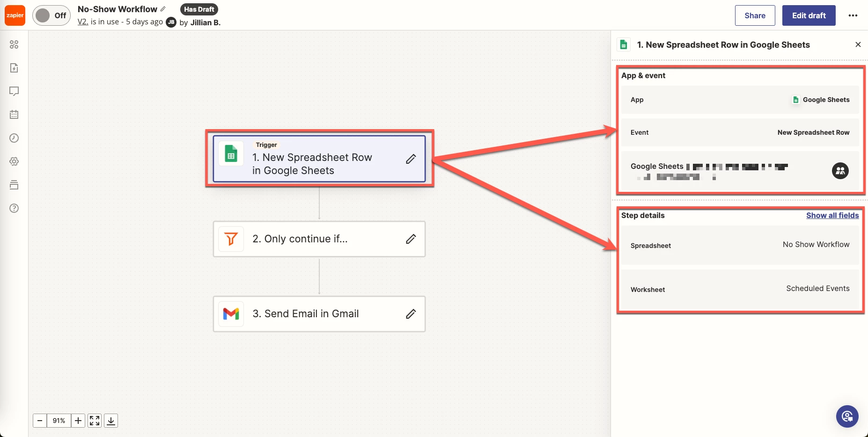
Task: Open the versions stack sidebar icon
Action: [14, 185]
